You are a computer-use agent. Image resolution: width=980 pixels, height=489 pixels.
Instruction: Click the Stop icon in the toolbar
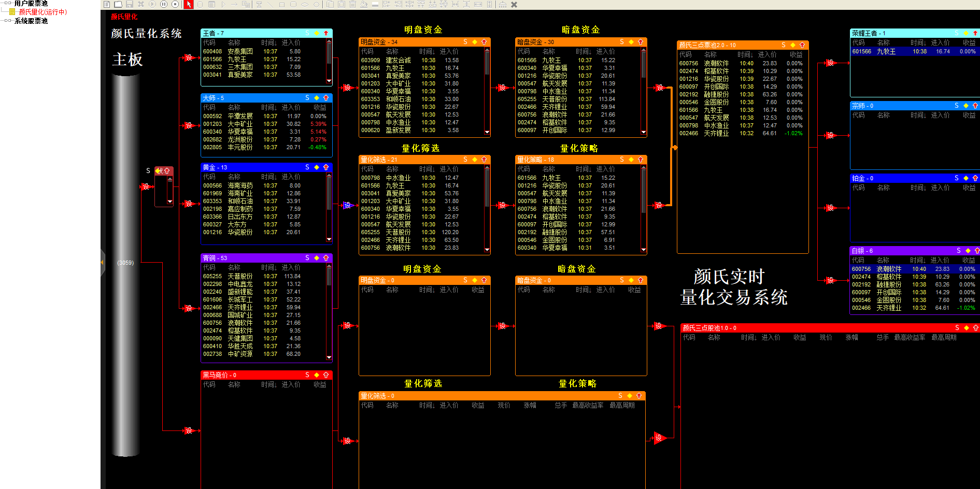pos(175,4)
